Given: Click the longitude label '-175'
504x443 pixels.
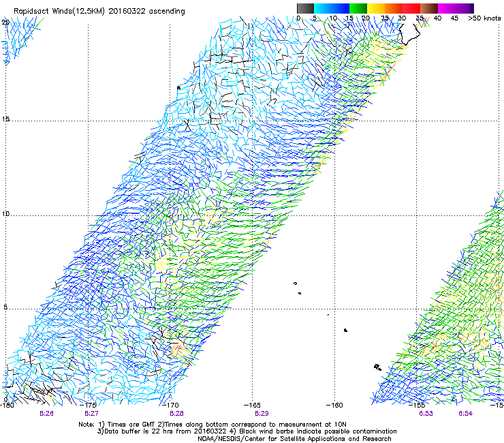Looking at the screenshot, I should click(88, 405).
